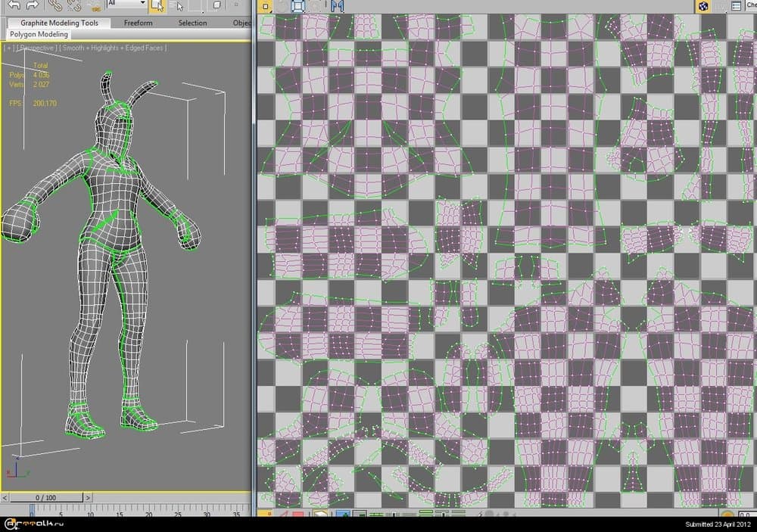Open the Selection ribbon tab

pyautogui.click(x=192, y=23)
